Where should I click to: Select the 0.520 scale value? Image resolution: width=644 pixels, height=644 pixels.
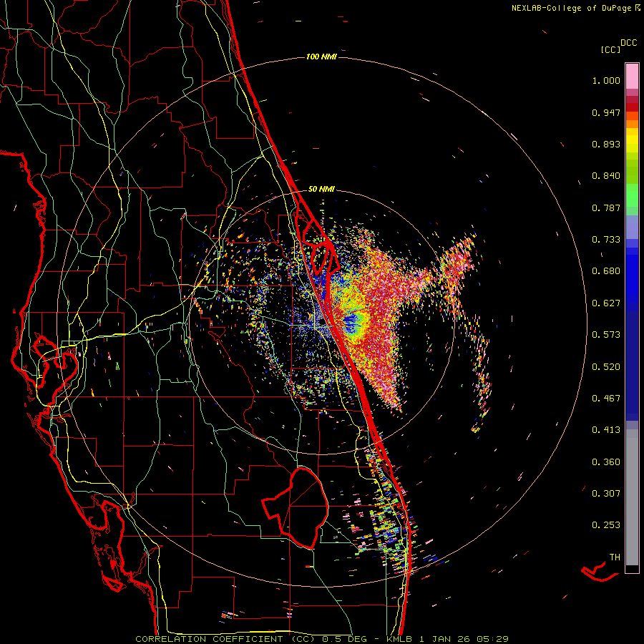pyautogui.click(x=606, y=367)
